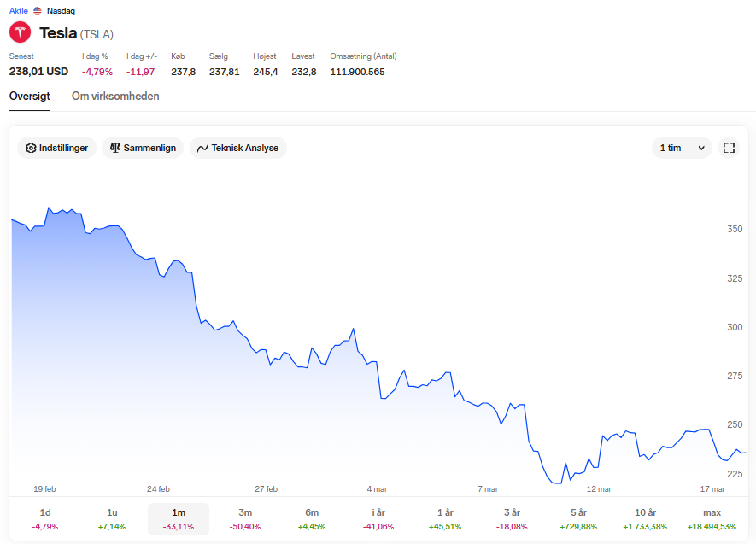This screenshot has height=544, width=756.
Task: Click the Nasdaq exchange label
Action: [x=61, y=10]
